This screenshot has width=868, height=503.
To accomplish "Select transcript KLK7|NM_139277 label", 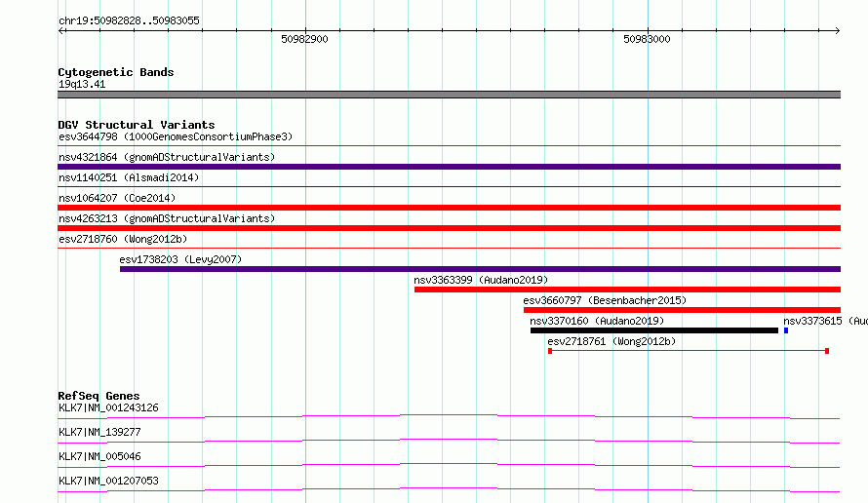I will [x=99, y=432].
